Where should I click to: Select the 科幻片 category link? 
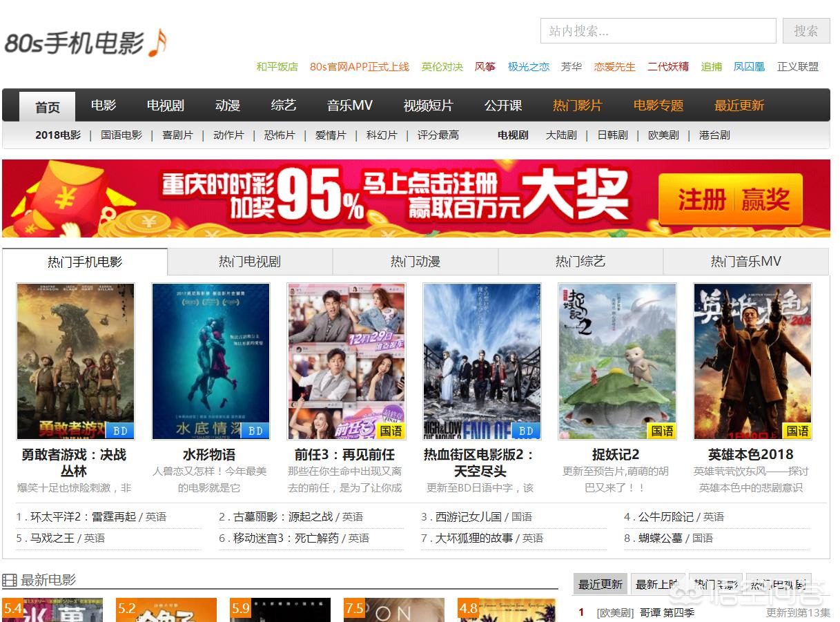pos(382,135)
